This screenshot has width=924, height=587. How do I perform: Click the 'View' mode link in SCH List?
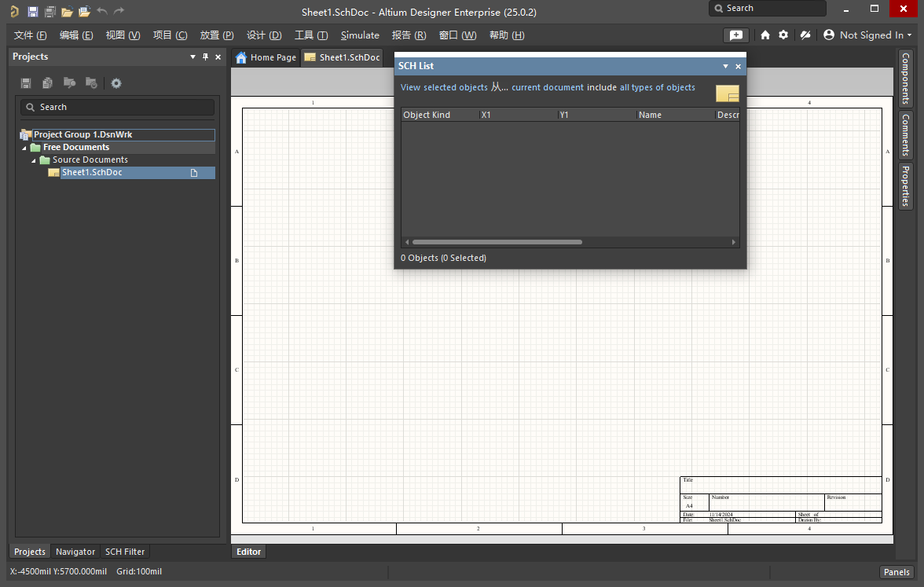pos(410,87)
